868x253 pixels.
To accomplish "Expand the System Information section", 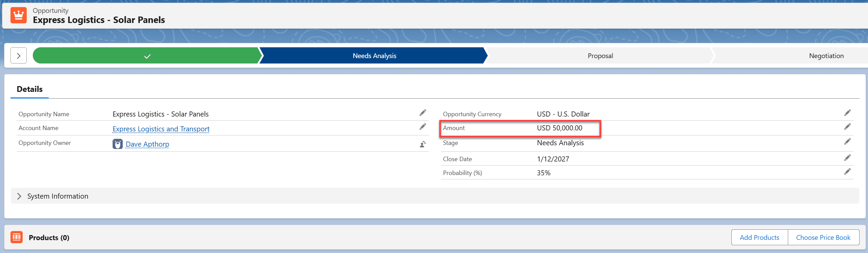I will [x=19, y=196].
